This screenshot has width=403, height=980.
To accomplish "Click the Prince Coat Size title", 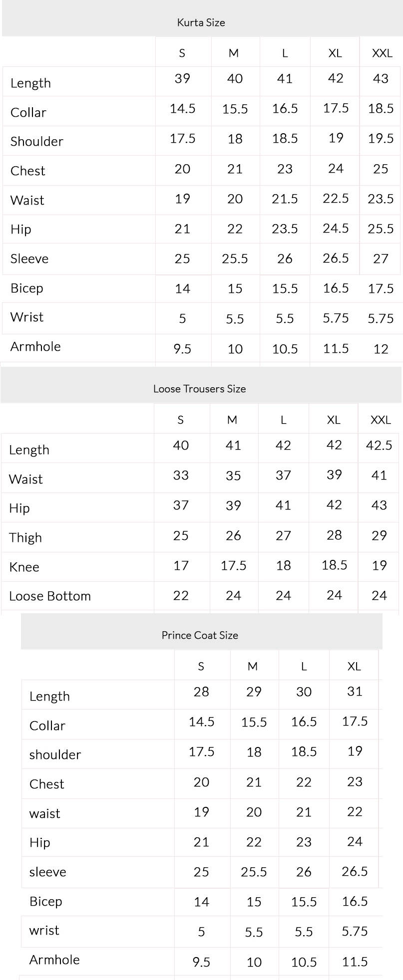I will coord(200,635).
